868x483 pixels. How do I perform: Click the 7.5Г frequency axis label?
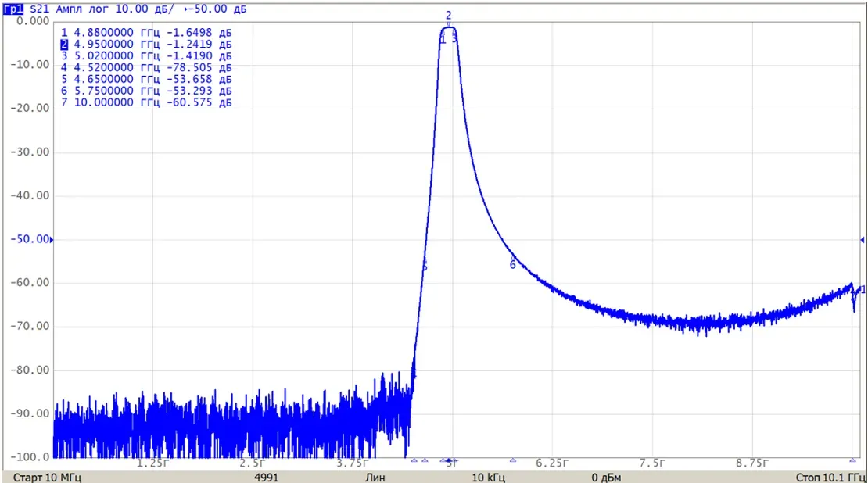pos(652,463)
